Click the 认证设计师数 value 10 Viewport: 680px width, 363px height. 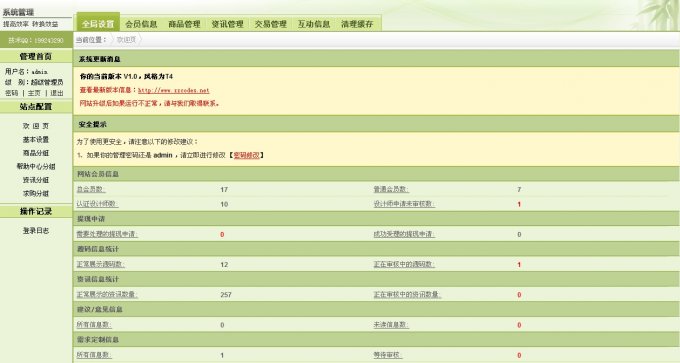tap(224, 204)
